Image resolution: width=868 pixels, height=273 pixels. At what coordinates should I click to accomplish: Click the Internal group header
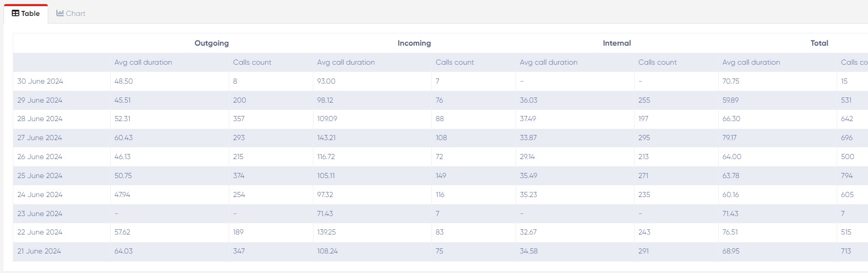point(617,43)
